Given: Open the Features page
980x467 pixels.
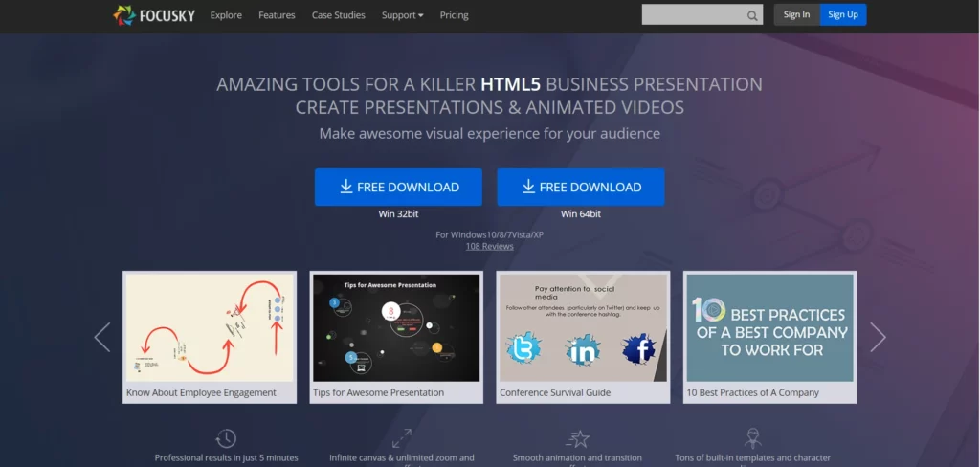Looking at the screenshot, I should (277, 15).
